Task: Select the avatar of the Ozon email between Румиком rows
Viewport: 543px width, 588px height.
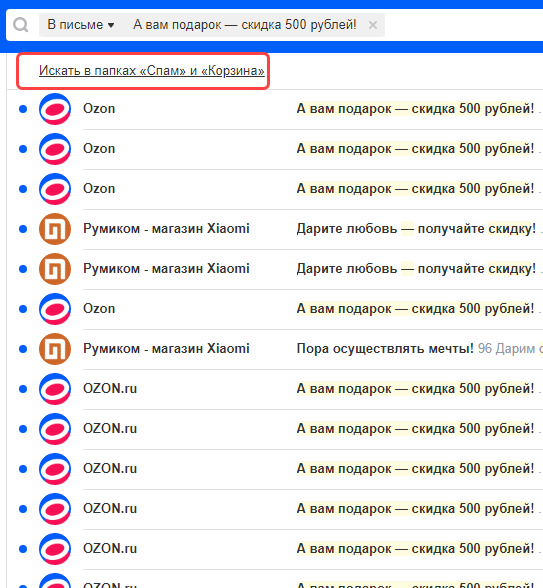Action: pyautogui.click(x=55, y=309)
